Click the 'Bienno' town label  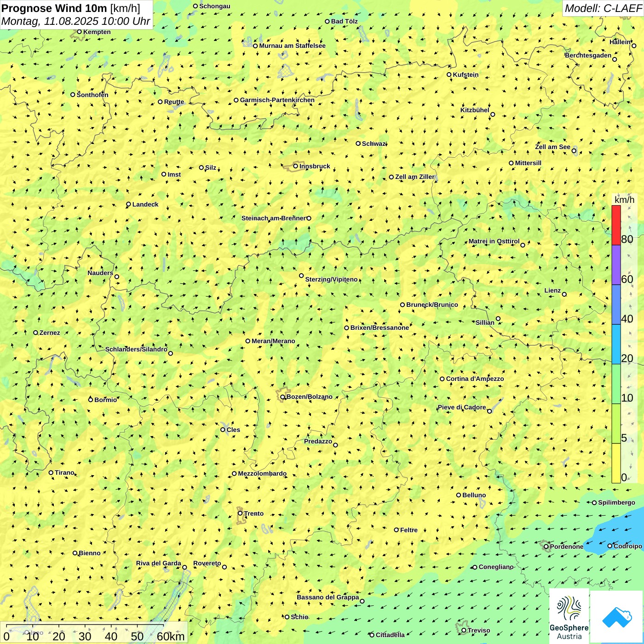click(x=90, y=553)
